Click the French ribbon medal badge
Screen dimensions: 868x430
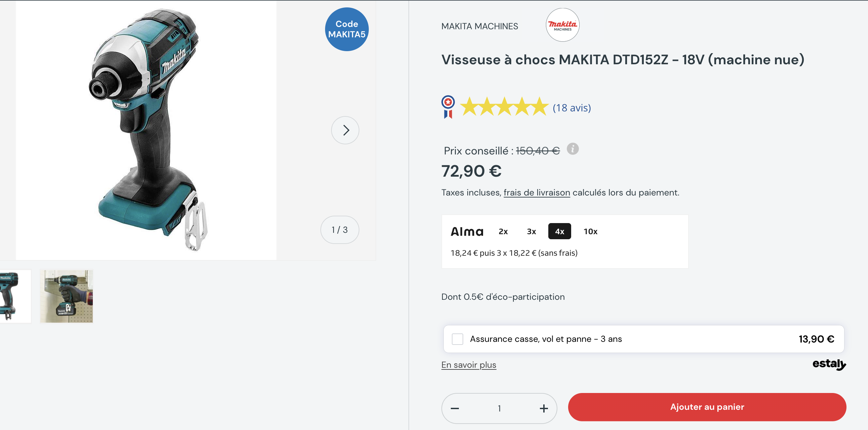pyautogui.click(x=448, y=107)
